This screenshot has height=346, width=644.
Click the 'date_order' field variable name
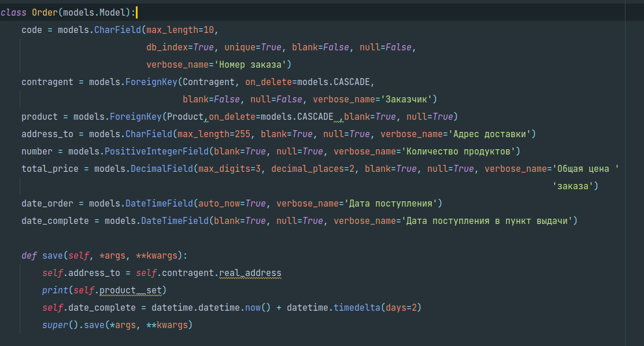tap(47, 204)
